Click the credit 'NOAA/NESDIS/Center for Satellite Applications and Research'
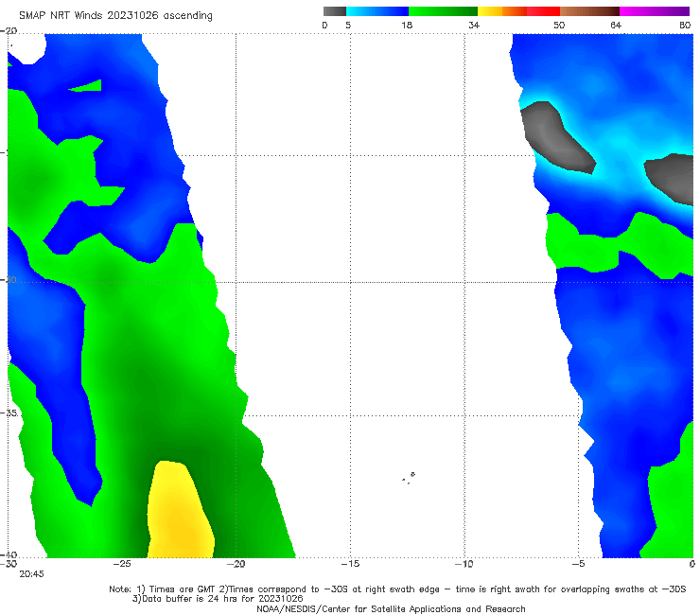The image size is (700, 615). [x=391, y=608]
